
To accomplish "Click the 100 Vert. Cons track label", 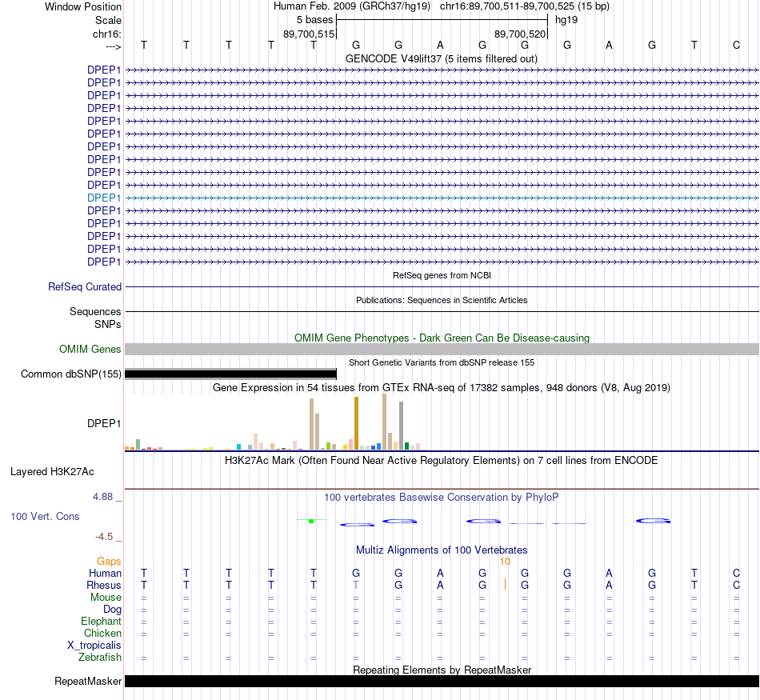I will pyautogui.click(x=45, y=517).
